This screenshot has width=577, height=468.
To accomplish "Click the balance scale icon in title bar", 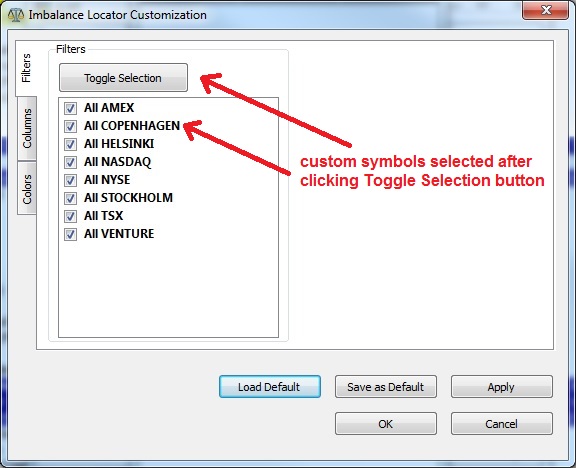I will pyautogui.click(x=15, y=15).
